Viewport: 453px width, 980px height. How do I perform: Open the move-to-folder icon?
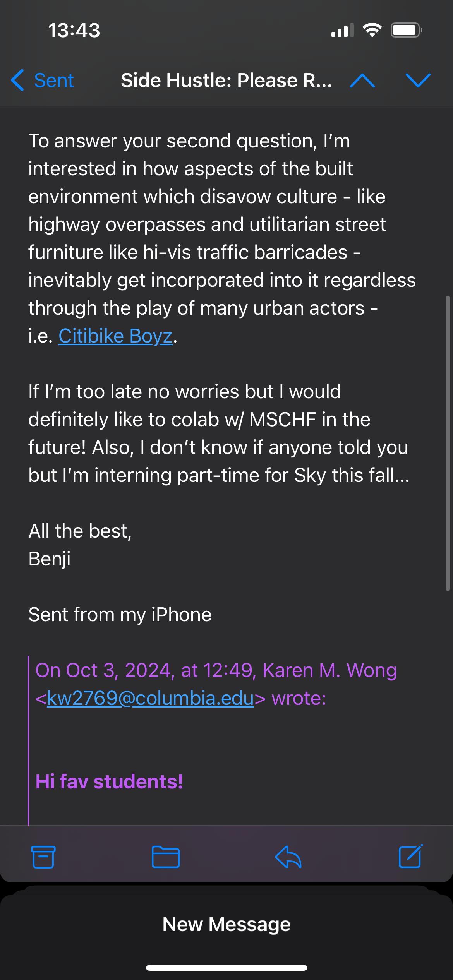click(x=165, y=857)
